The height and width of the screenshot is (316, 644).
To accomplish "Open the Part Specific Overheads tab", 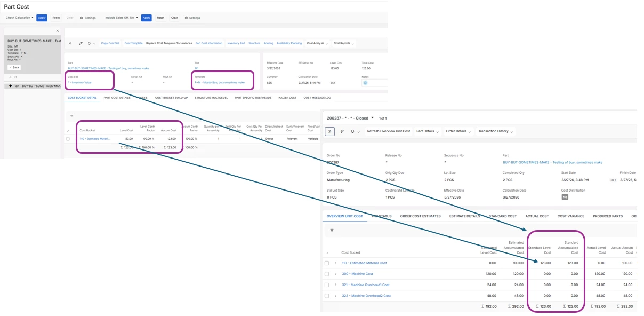I will (253, 98).
